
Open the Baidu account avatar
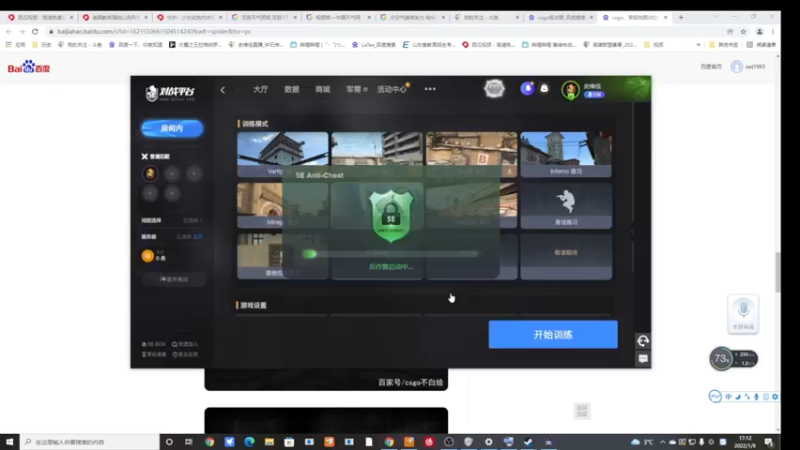tap(736, 66)
